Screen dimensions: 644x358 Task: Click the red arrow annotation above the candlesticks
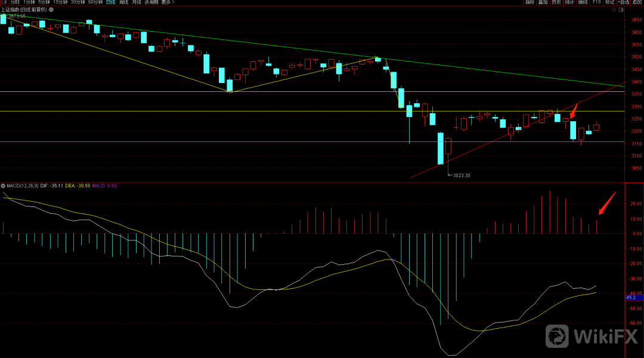[x=574, y=111]
